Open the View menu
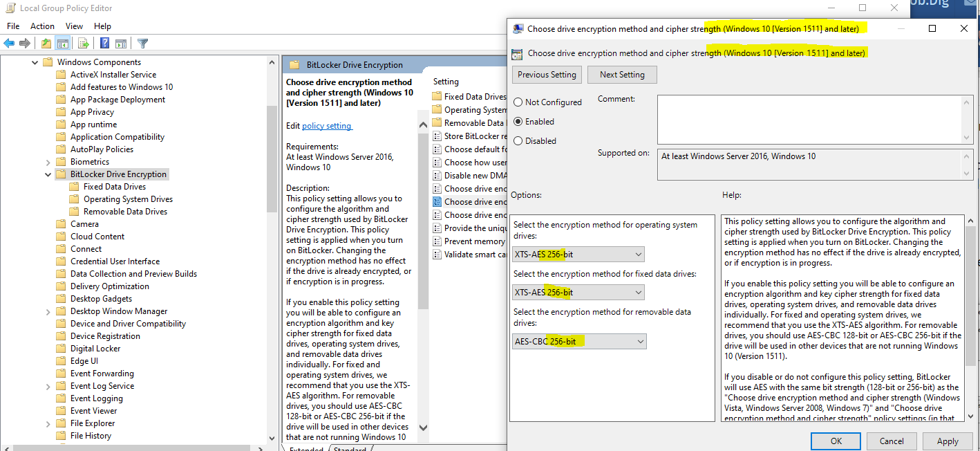 coord(74,26)
